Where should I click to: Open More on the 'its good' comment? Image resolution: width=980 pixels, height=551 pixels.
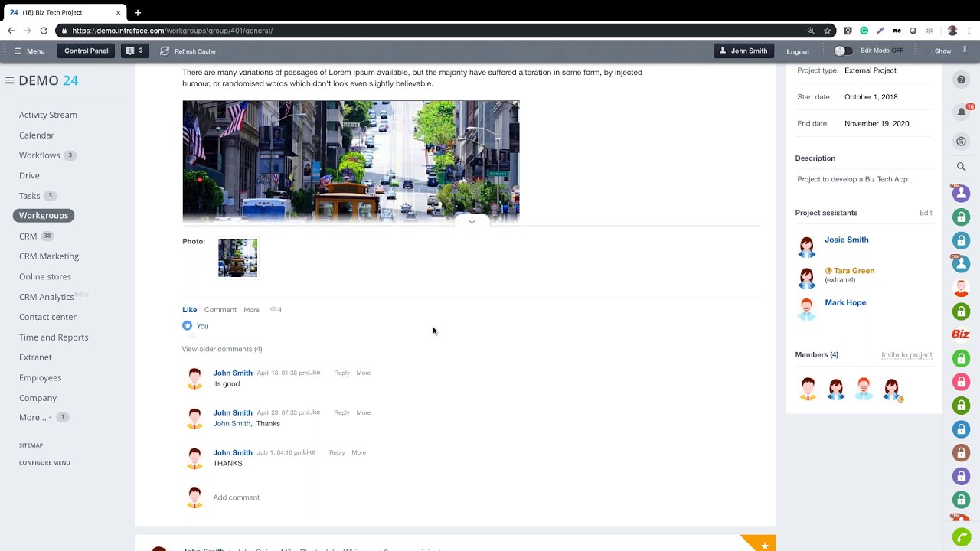(x=363, y=373)
